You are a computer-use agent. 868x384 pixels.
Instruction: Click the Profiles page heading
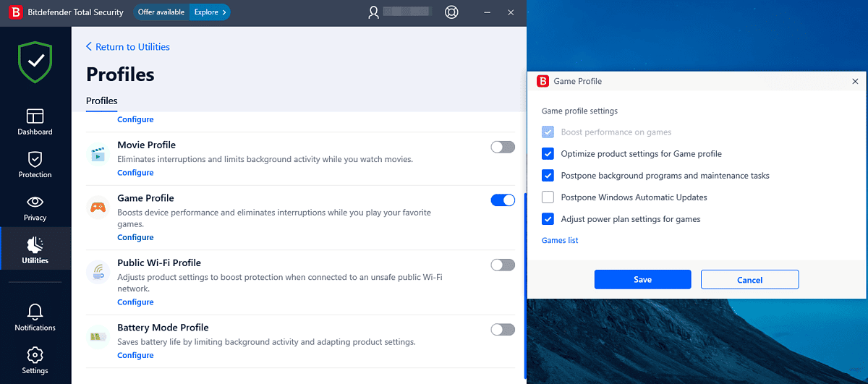click(120, 74)
